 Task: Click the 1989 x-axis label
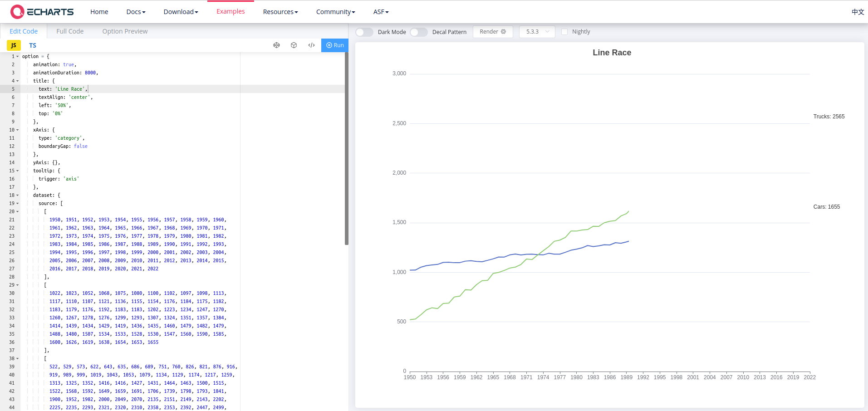point(626,377)
